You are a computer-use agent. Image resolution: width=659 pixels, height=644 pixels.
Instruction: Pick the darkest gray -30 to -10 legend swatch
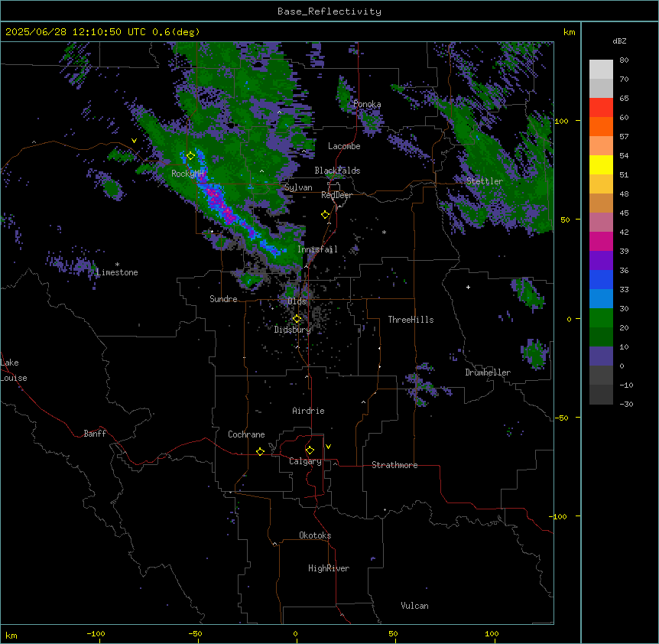tap(601, 395)
